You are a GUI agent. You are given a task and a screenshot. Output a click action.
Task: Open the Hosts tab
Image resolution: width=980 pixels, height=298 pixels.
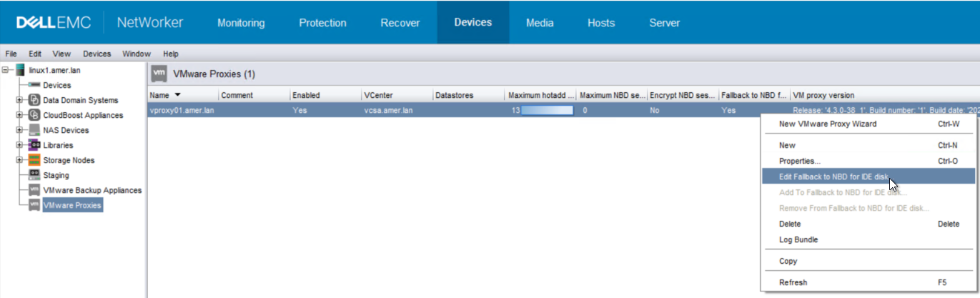click(601, 23)
